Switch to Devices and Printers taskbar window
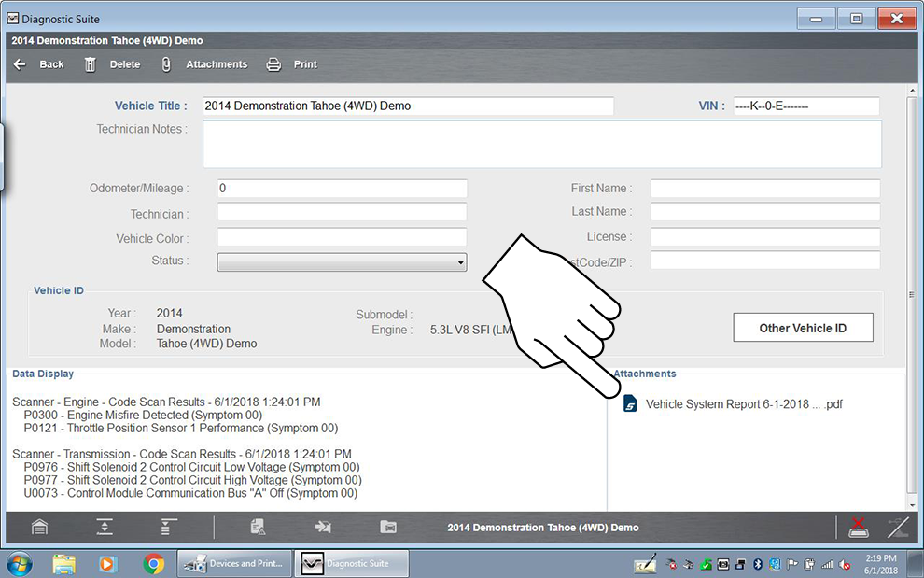This screenshot has height=578, width=924. pyautogui.click(x=234, y=564)
